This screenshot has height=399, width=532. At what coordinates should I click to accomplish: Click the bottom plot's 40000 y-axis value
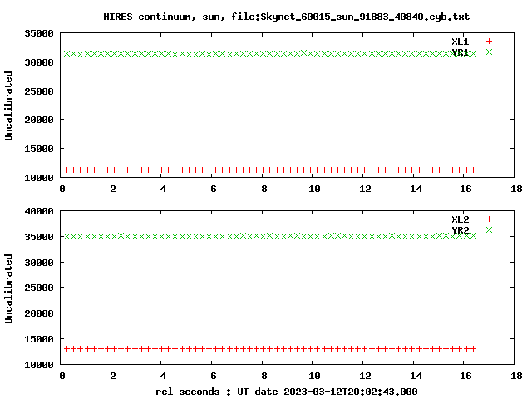39,211
